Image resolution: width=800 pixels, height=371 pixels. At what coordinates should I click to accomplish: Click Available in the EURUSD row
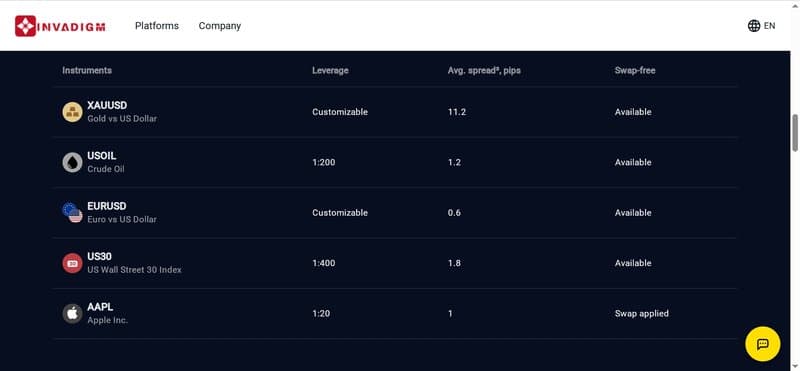click(x=633, y=213)
